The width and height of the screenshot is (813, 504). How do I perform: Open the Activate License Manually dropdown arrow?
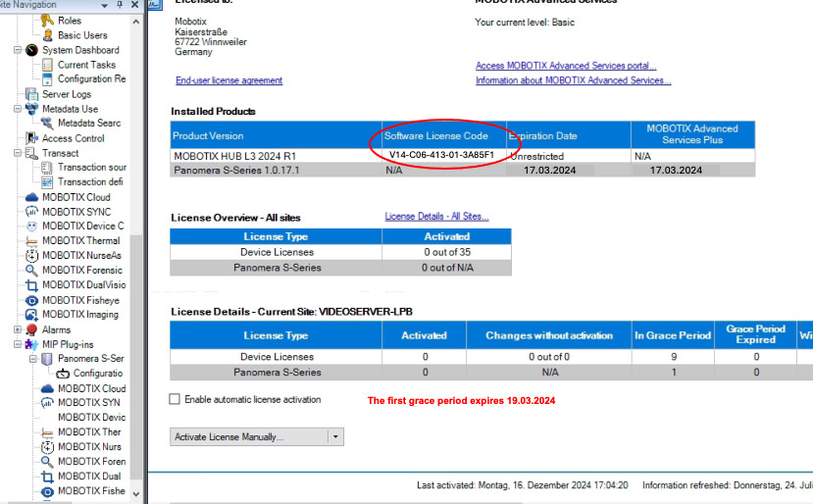(335, 436)
